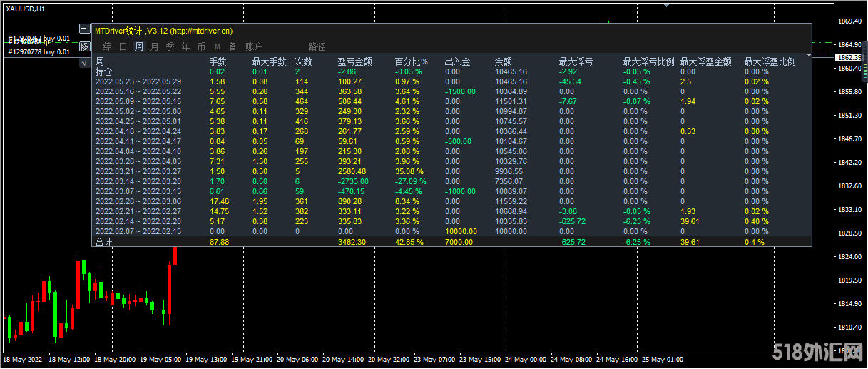This screenshot has height=369, width=868.
Task: Select the 币 symbol tab
Action: pos(201,46)
